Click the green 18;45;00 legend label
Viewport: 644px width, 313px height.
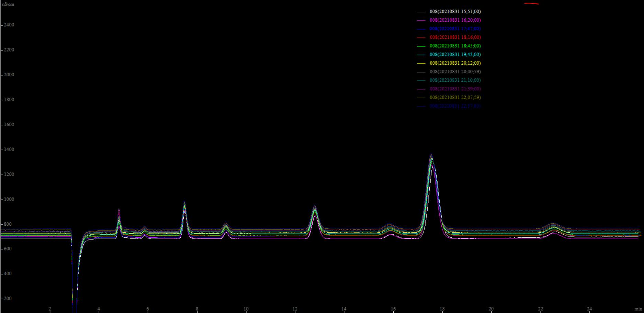pyautogui.click(x=455, y=46)
